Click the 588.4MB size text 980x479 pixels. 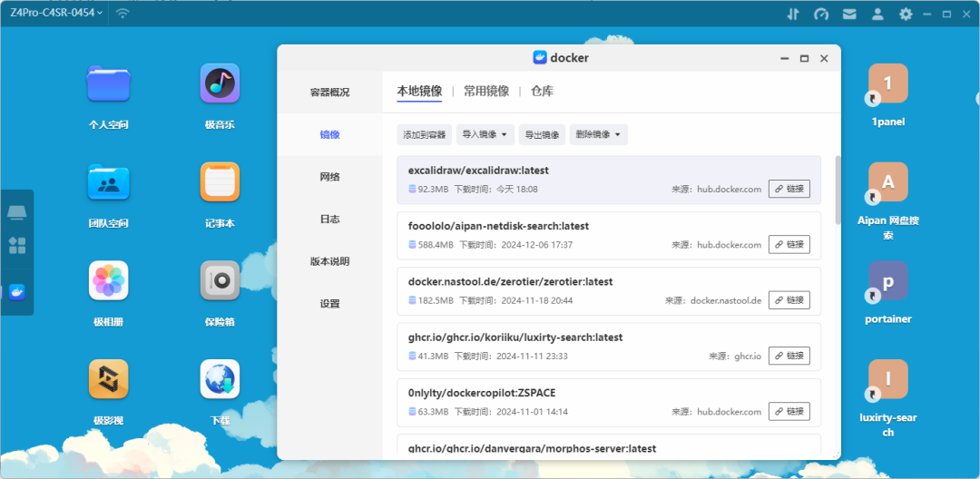pyautogui.click(x=435, y=245)
